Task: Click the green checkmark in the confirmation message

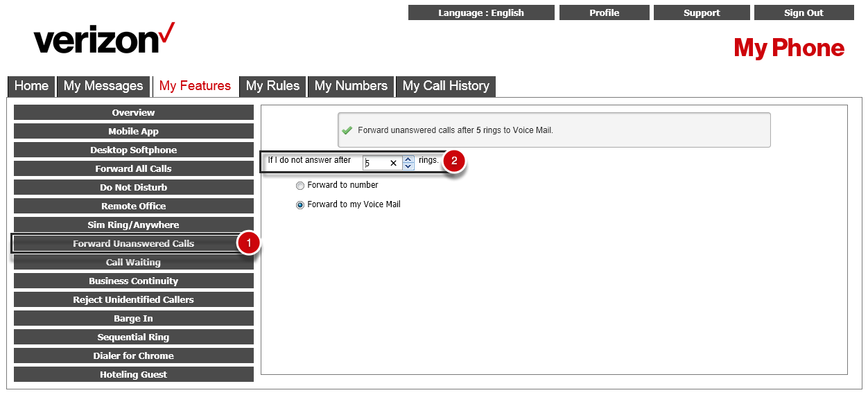Action: [x=347, y=130]
